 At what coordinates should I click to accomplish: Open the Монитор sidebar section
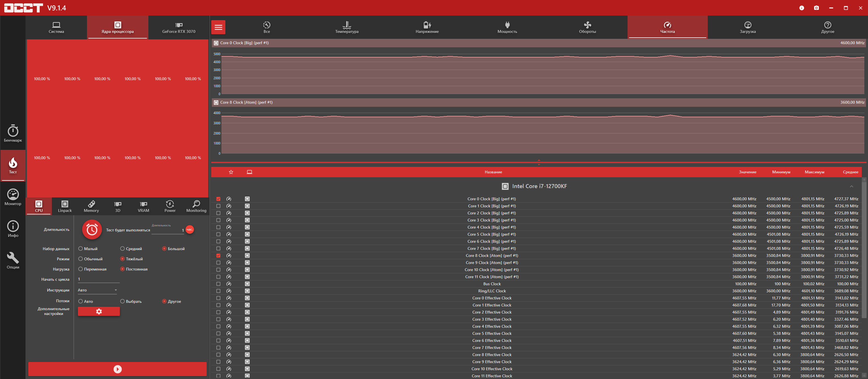[x=13, y=197]
